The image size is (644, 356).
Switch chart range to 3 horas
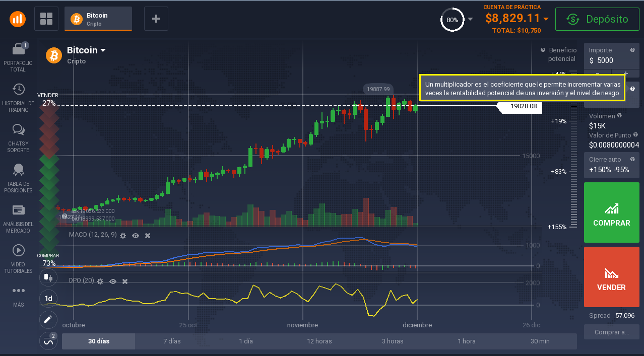(393, 341)
